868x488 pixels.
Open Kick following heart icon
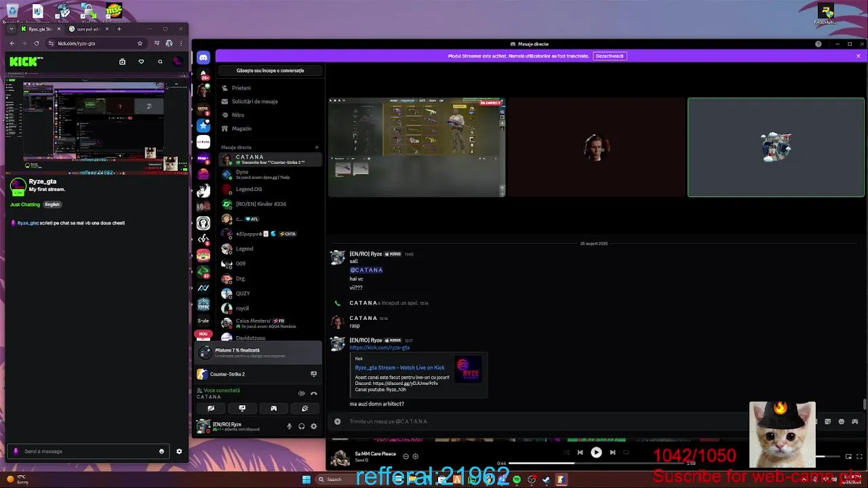[141, 62]
